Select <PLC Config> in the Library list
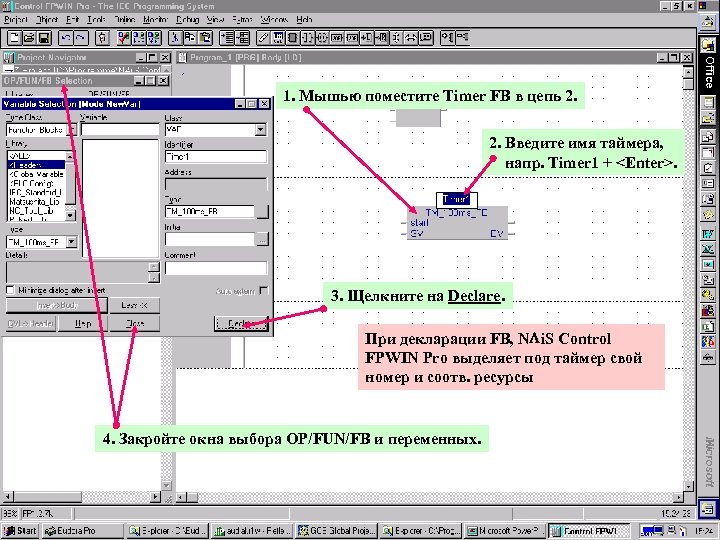Image resolution: width=720 pixels, height=540 pixels. pyautogui.click(x=37, y=183)
